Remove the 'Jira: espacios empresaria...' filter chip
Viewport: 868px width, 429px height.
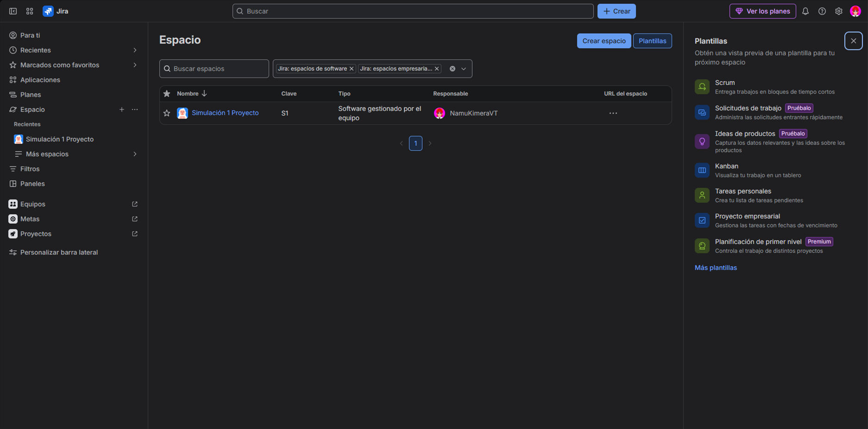coord(437,69)
